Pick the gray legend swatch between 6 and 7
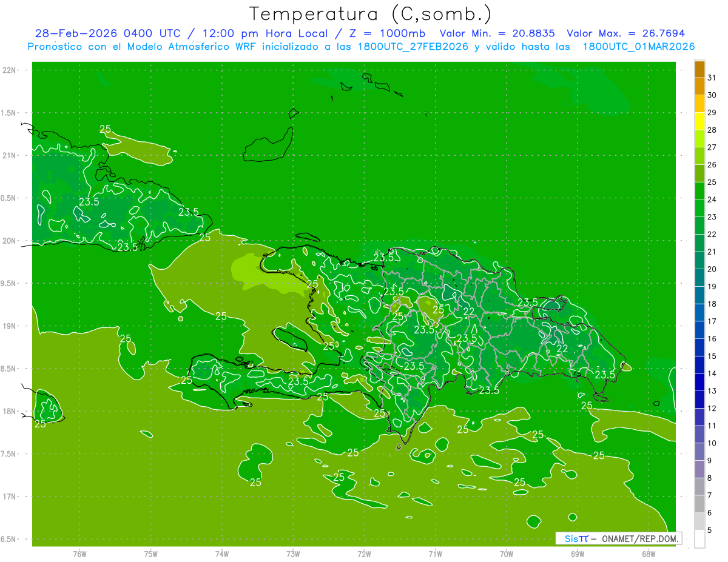The image size is (728, 562). (699, 504)
